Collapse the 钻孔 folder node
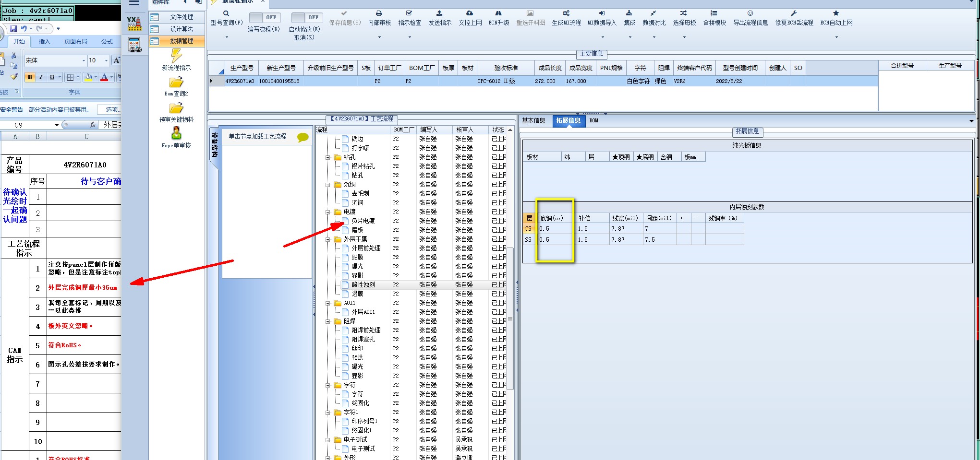Screen dimensions: 980x460 (328, 157)
